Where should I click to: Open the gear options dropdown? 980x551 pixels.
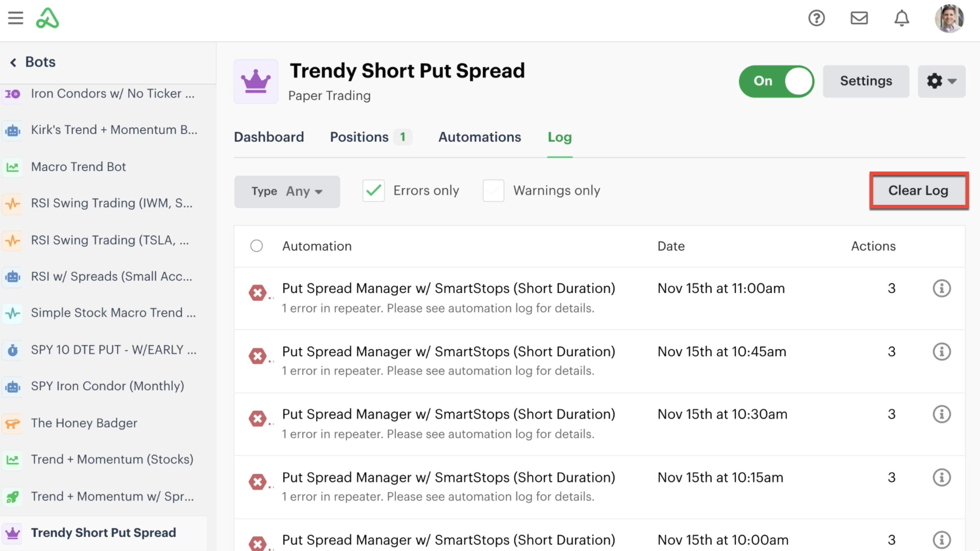point(941,81)
